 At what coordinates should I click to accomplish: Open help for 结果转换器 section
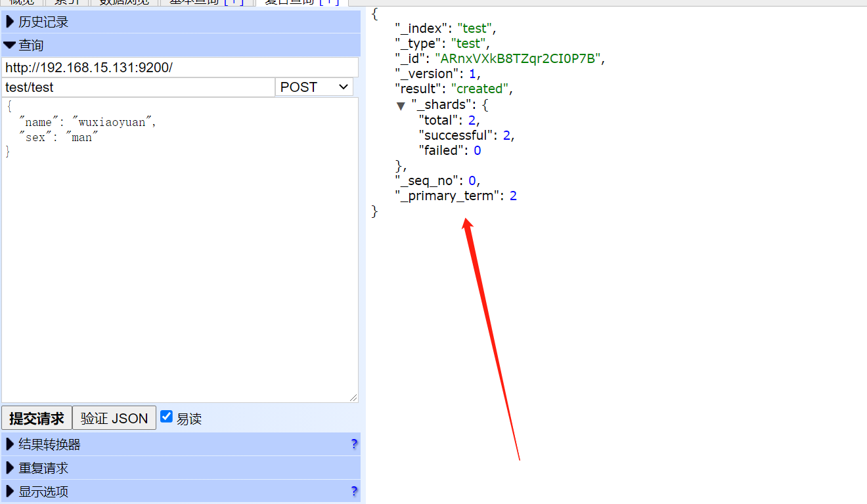coord(354,444)
